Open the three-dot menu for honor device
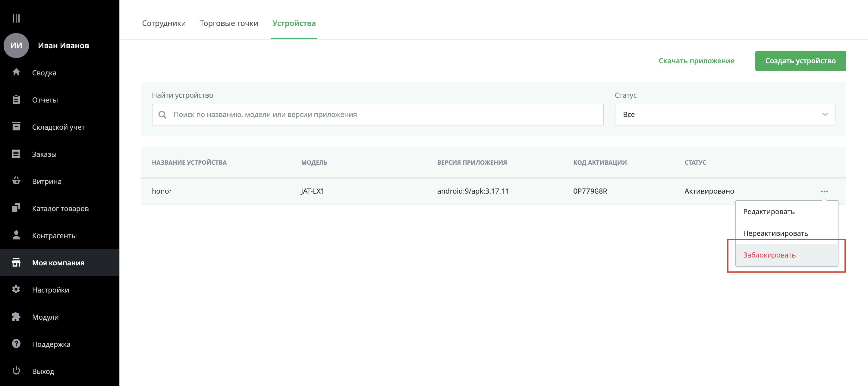This screenshot has width=868, height=386. (824, 191)
